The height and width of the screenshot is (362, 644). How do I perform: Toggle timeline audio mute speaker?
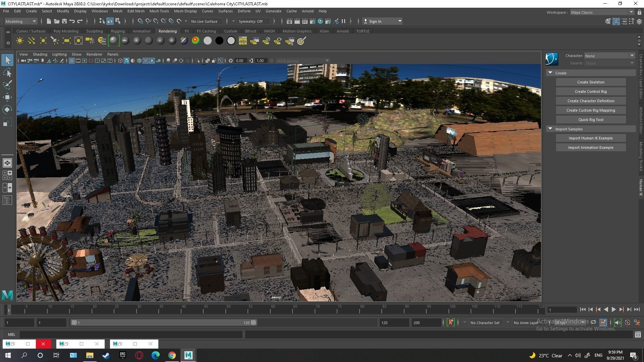[618, 322]
